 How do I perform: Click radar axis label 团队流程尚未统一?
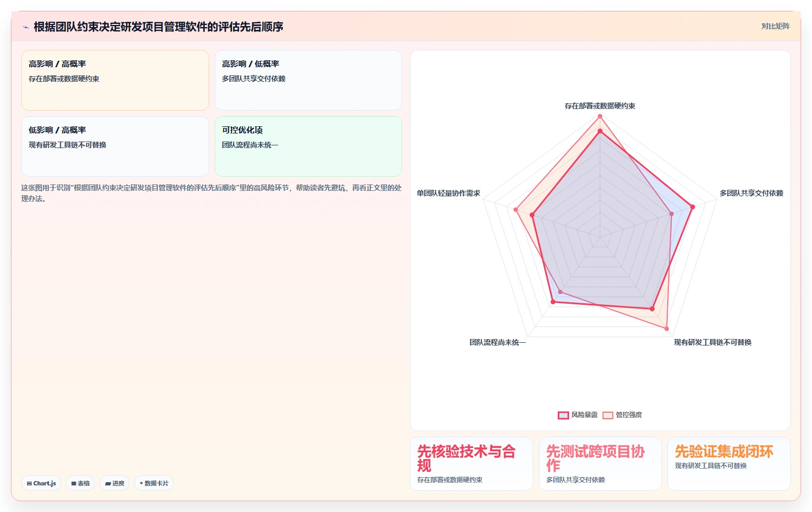[498, 342]
